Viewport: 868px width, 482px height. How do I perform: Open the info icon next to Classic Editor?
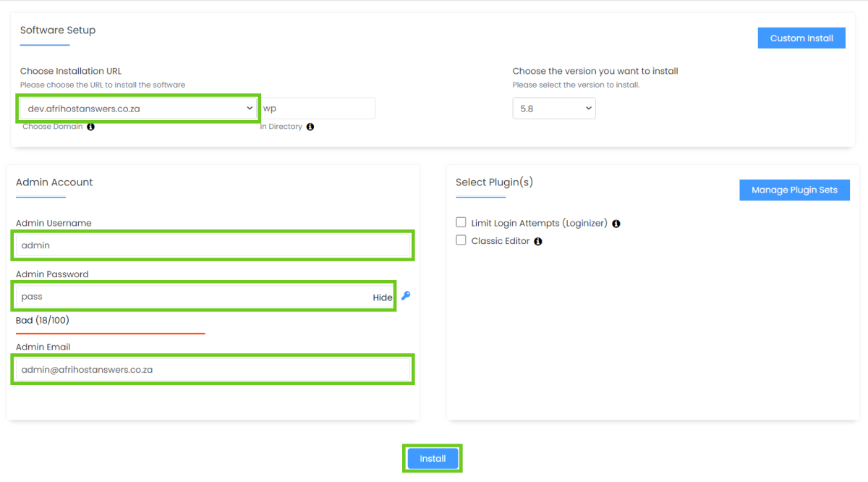tap(538, 241)
